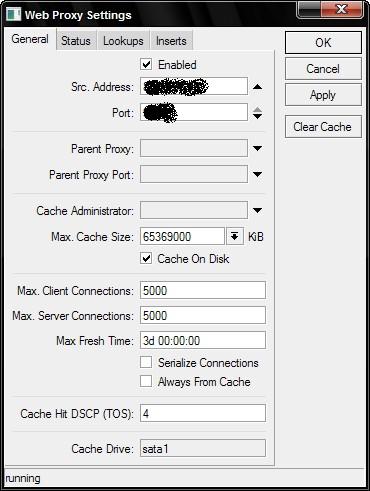Screen dimensions: 370x491
Task: Expand the Parent Proxy Port field
Action: click(257, 174)
